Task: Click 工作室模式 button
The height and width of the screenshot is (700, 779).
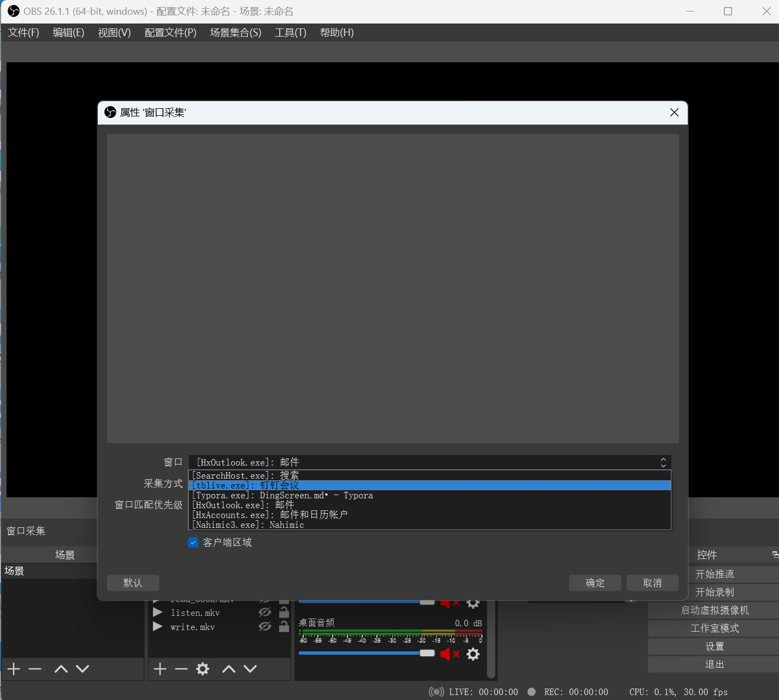Action: click(714, 628)
